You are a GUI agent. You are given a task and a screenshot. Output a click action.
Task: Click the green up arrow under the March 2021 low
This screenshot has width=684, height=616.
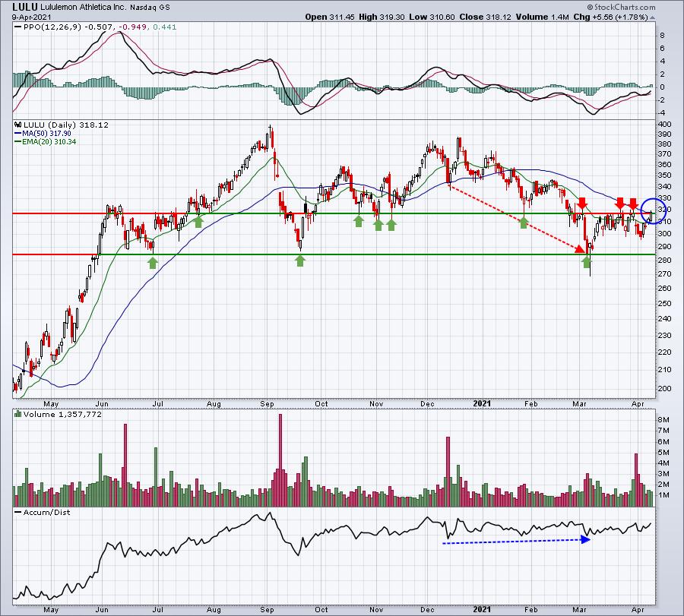(587, 261)
